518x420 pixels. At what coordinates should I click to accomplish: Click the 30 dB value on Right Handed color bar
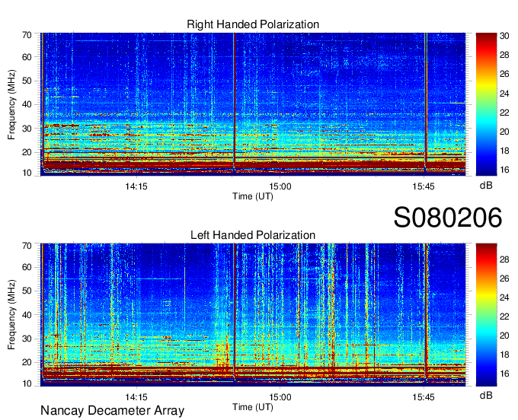505,36
